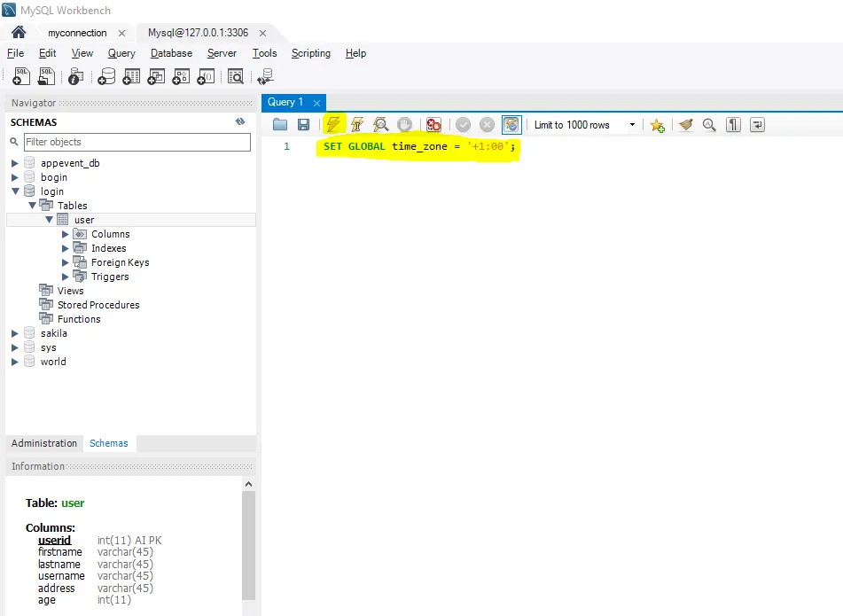Create a new schema icon
This screenshot has width=843, height=616.
coord(105,77)
